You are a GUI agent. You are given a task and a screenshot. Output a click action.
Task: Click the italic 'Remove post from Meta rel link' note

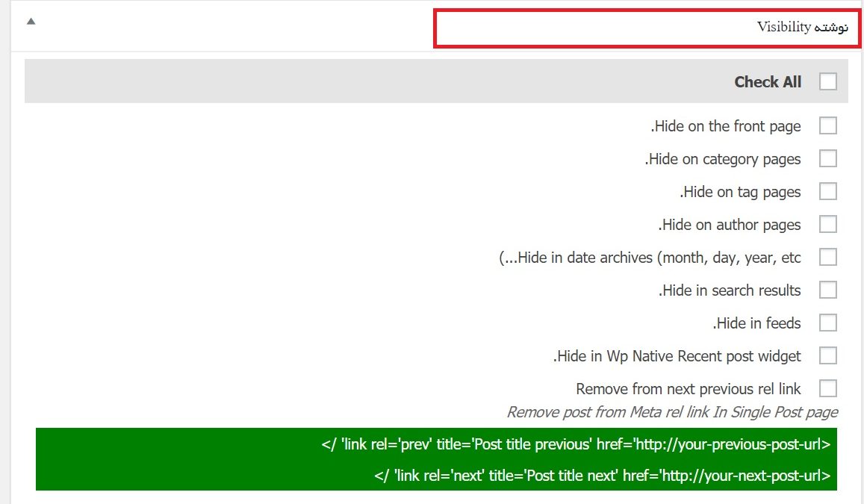tap(672, 412)
